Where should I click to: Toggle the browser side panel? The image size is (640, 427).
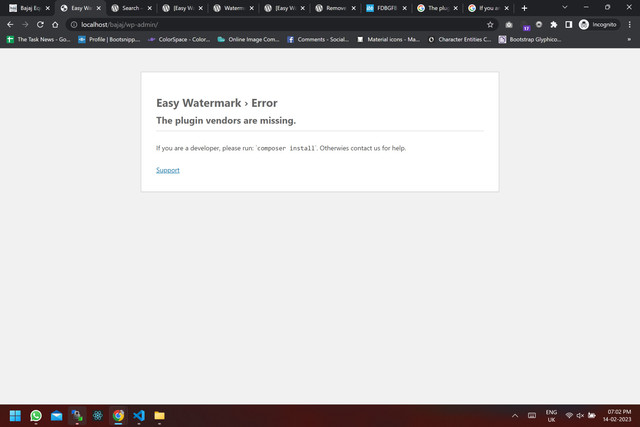(x=569, y=24)
